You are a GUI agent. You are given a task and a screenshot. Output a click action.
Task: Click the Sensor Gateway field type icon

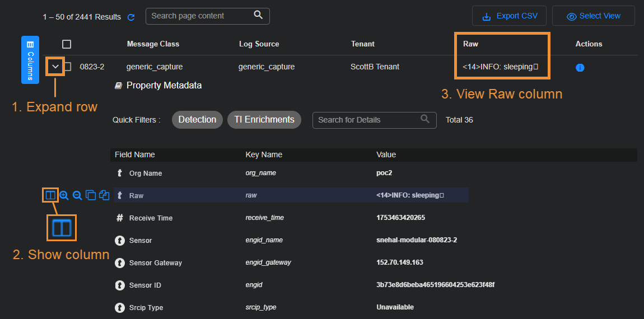(x=119, y=262)
